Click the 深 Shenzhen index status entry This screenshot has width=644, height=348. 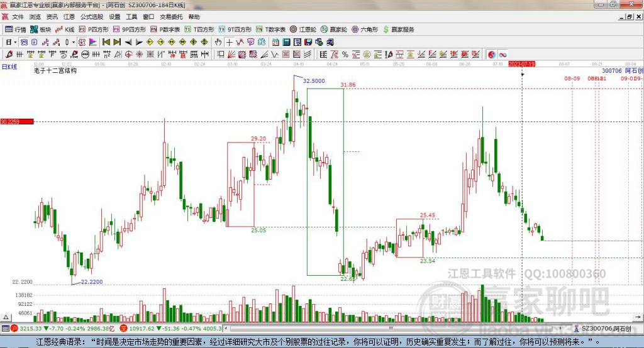170,329
